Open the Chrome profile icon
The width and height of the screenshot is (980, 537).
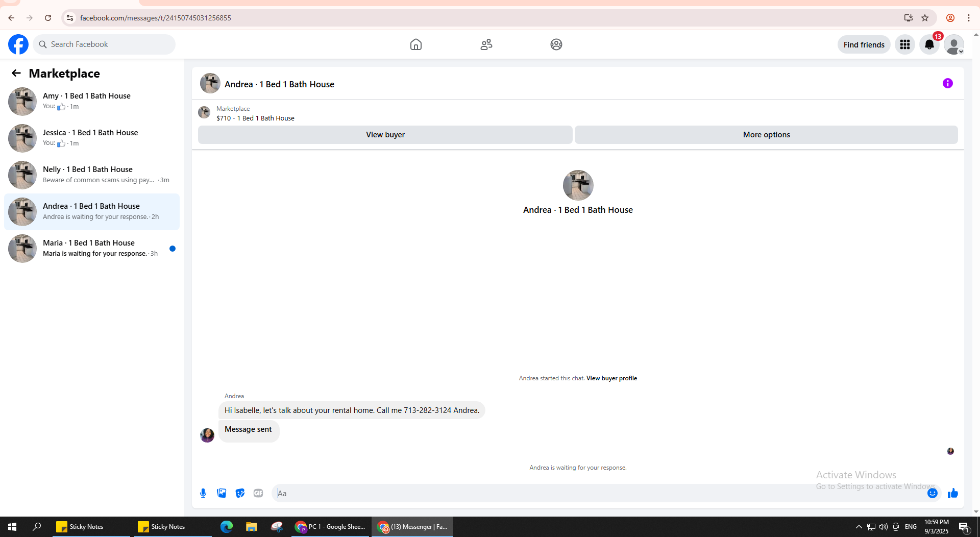pyautogui.click(x=950, y=18)
